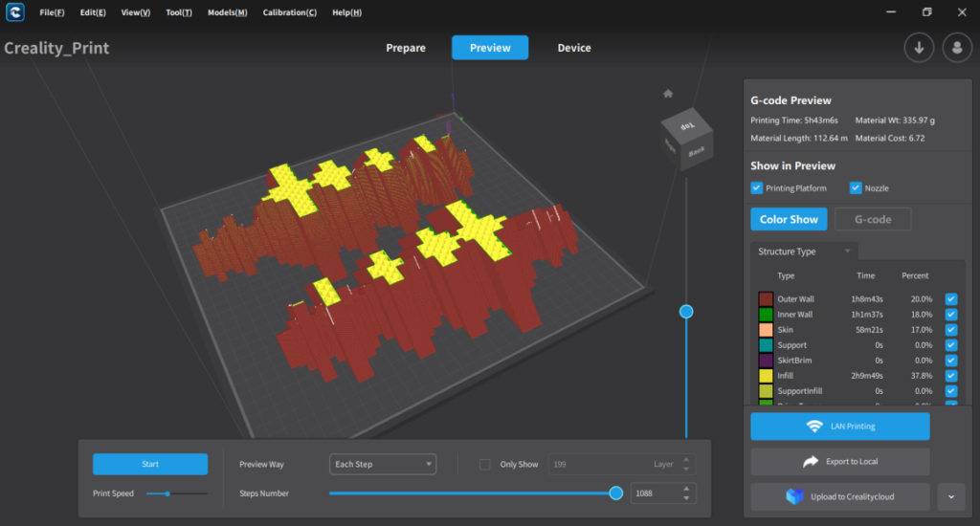The width and height of the screenshot is (980, 526).
Task: Click the Outer Wall 20.0% percent value
Action: pyautogui.click(x=922, y=299)
